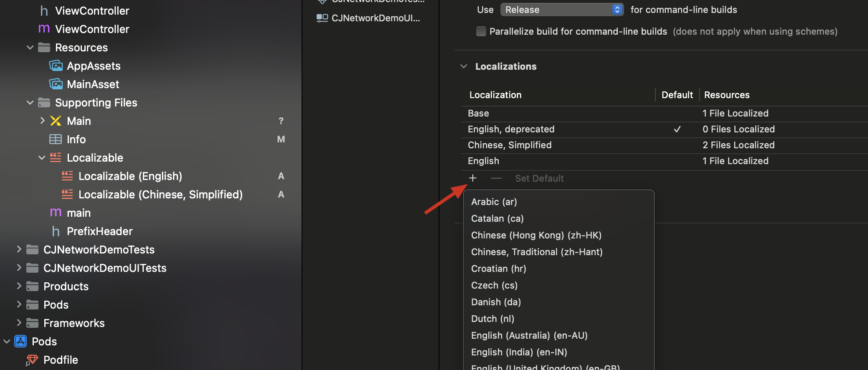The image size is (868, 370).
Task: Click the Products folder icon
Action: point(32,286)
